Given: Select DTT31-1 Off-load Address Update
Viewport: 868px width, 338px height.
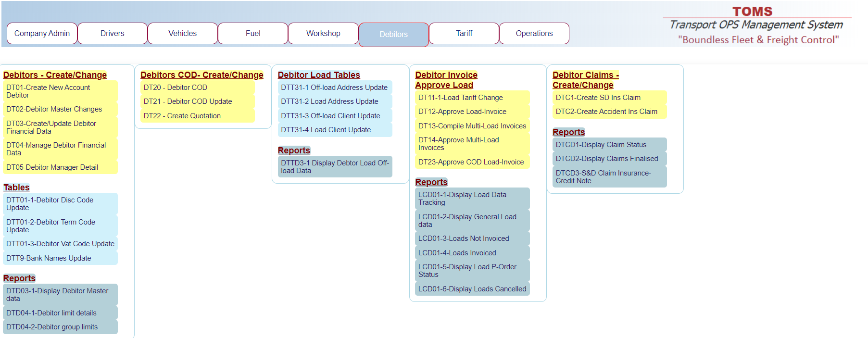Looking at the screenshot, I should (334, 88).
